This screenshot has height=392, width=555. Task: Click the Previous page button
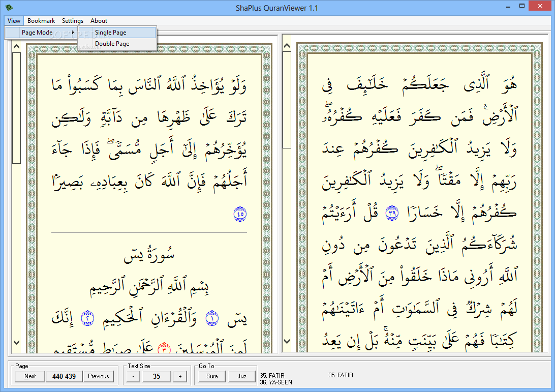[99, 376]
